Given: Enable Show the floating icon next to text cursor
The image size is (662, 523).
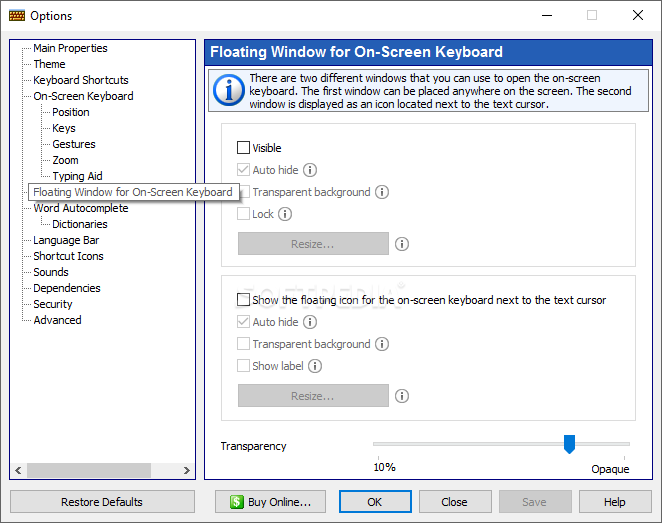Looking at the screenshot, I should pos(243,300).
